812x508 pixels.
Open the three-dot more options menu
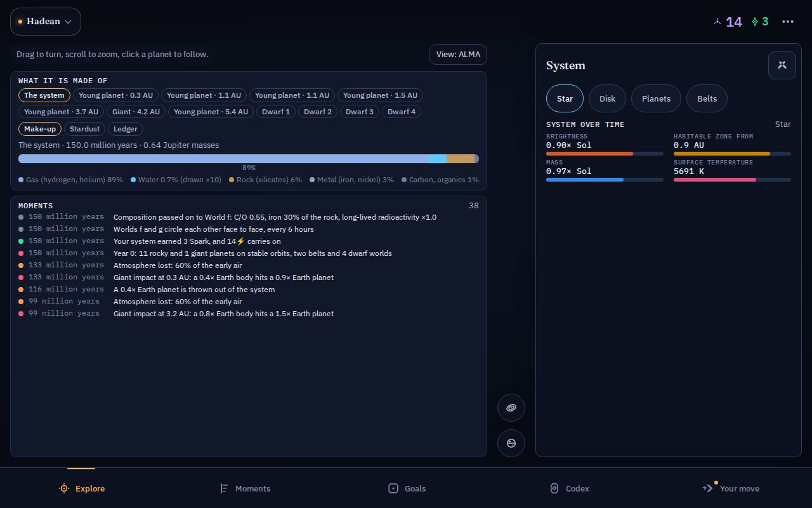point(788,22)
